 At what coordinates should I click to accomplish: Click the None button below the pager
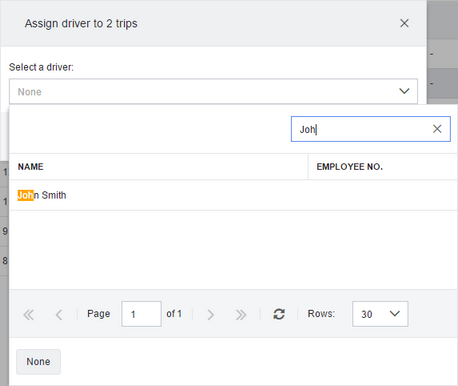click(38, 362)
